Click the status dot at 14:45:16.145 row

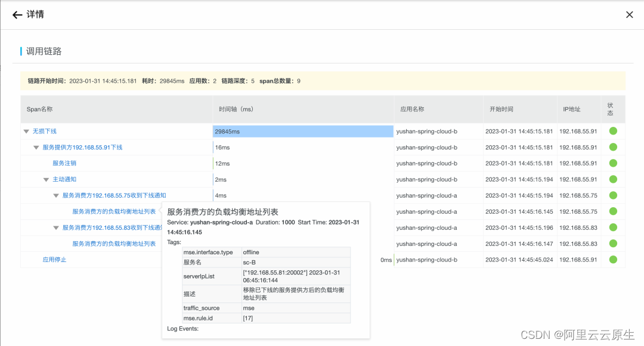(x=613, y=211)
